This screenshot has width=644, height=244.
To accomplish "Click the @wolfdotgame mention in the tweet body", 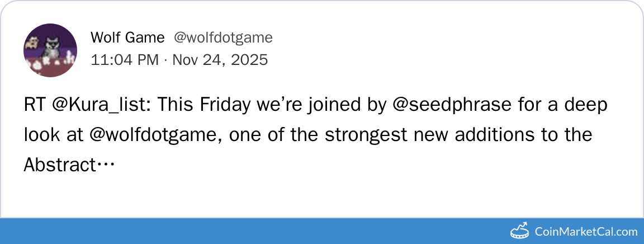I will pyautogui.click(x=130, y=135).
